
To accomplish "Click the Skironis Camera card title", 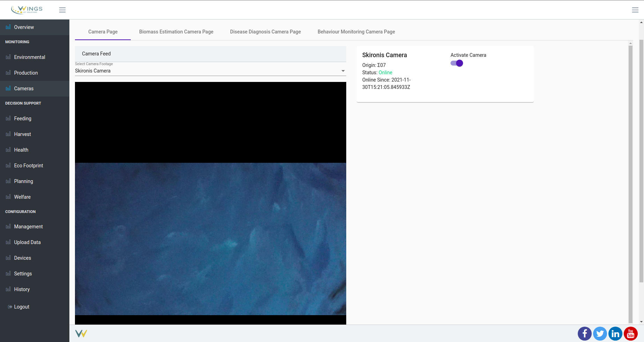I will (384, 55).
